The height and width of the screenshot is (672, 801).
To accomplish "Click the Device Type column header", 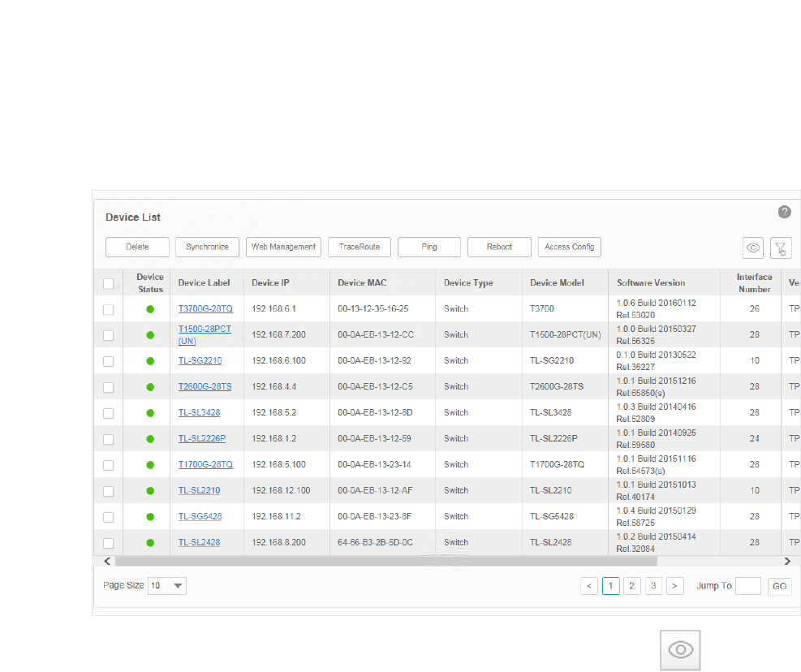I will pos(468,283).
